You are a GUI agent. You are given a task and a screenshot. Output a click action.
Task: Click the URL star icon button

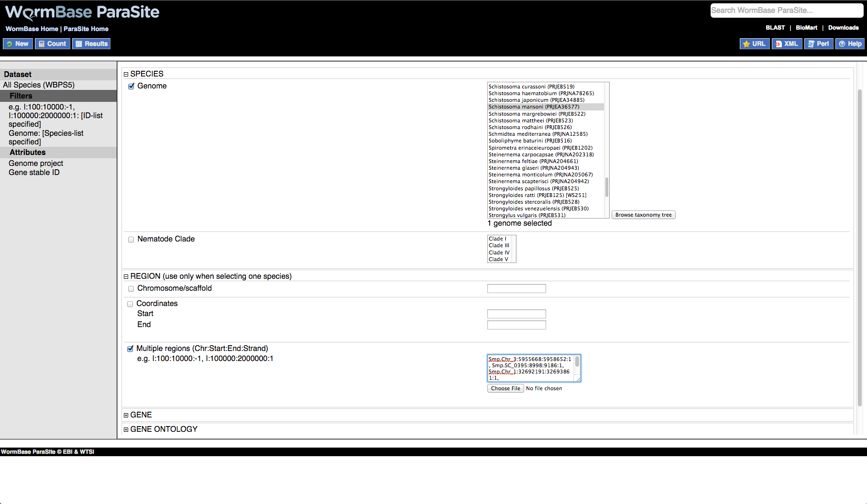coord(754,44)
